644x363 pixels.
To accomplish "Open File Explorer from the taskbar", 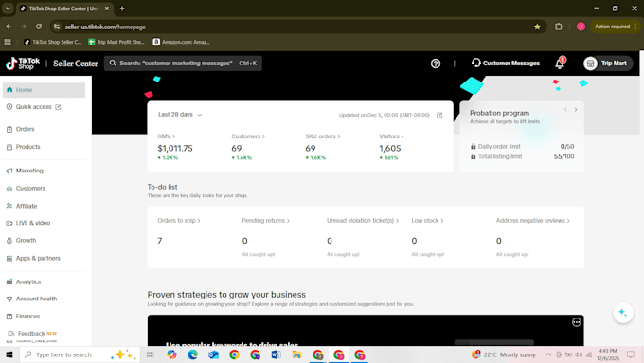I will point(297,354).
